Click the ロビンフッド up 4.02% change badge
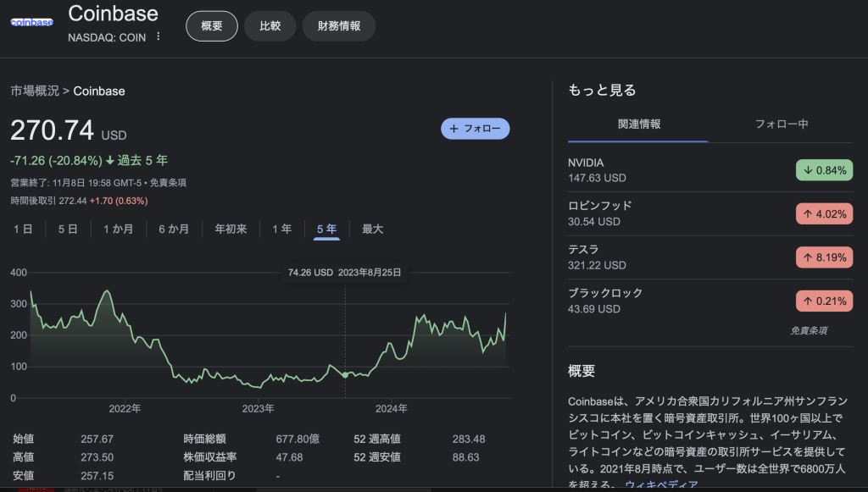The image size is (868, 492). (822, 213)
